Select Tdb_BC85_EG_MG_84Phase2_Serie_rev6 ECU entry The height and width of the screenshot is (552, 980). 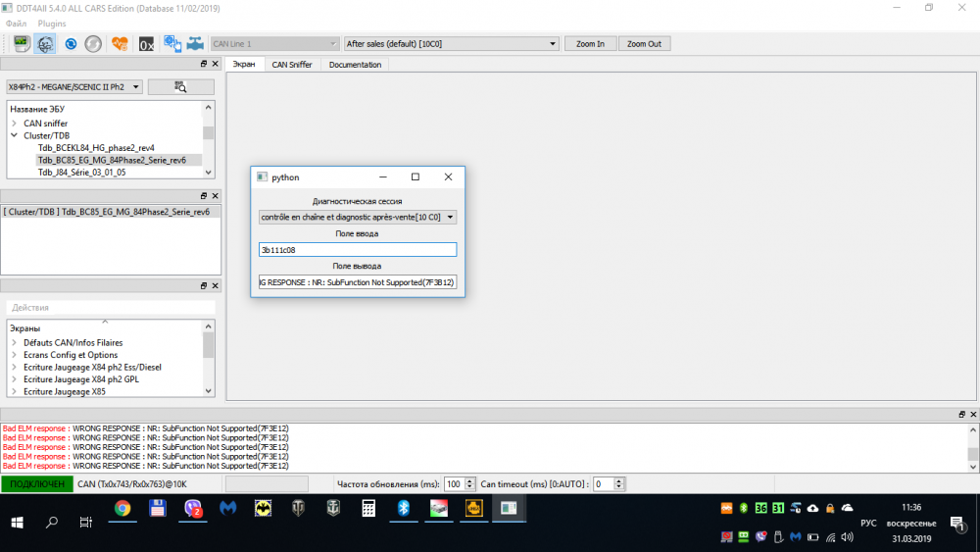point(112,160)
